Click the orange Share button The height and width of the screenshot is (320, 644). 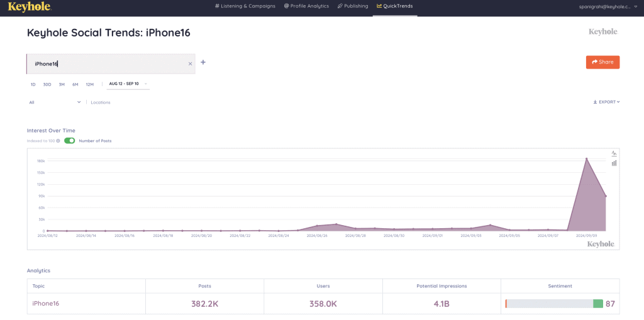coord(602,62)
